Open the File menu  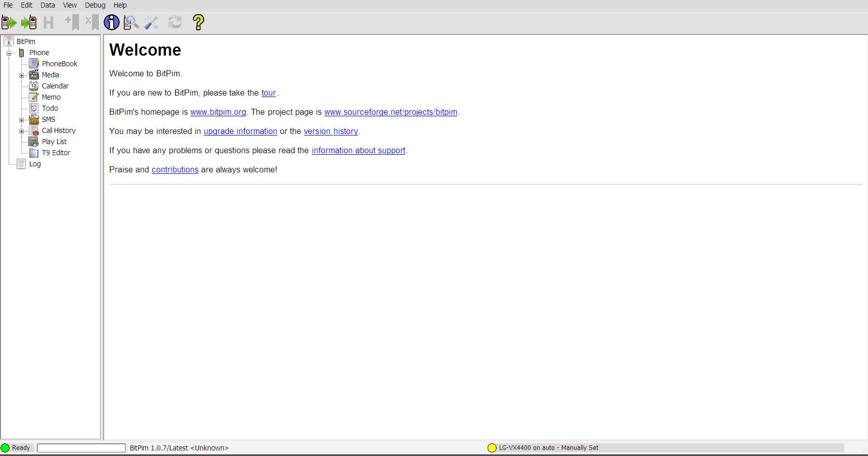point(8,5)
